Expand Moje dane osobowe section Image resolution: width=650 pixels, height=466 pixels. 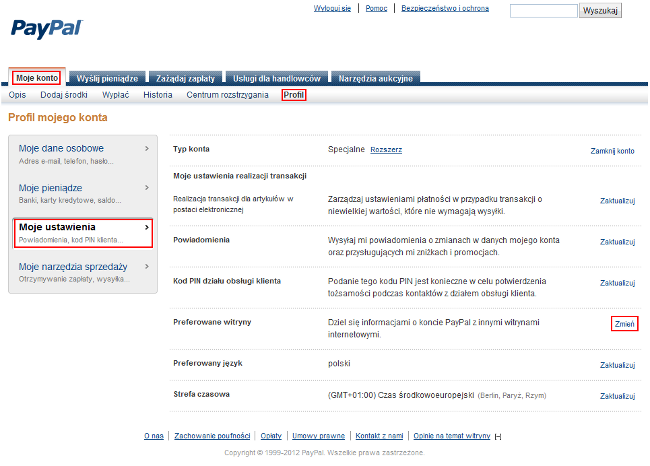pos(84,154)
